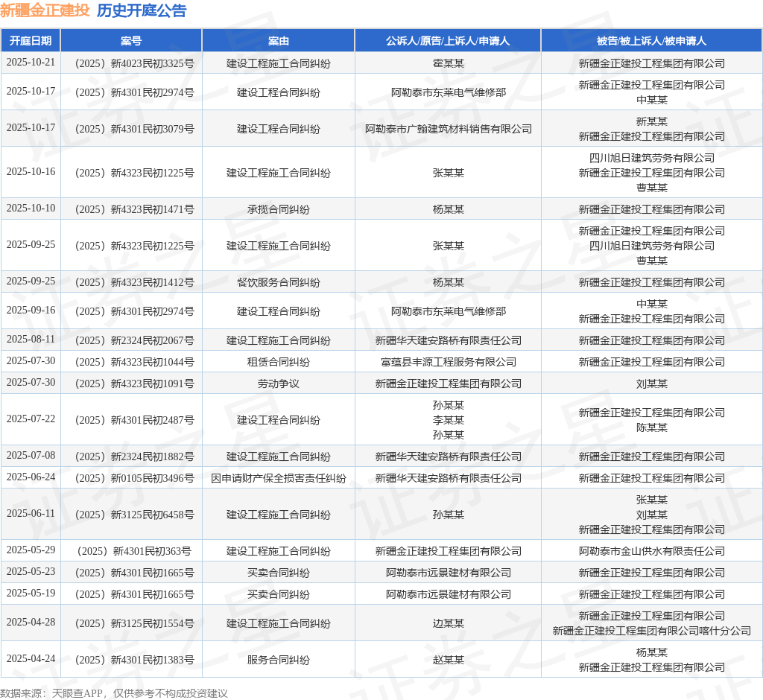Click case number 新4301民初1383号
Image resolution: width=763 pixels, height=700 pixels.
[135, 660]
